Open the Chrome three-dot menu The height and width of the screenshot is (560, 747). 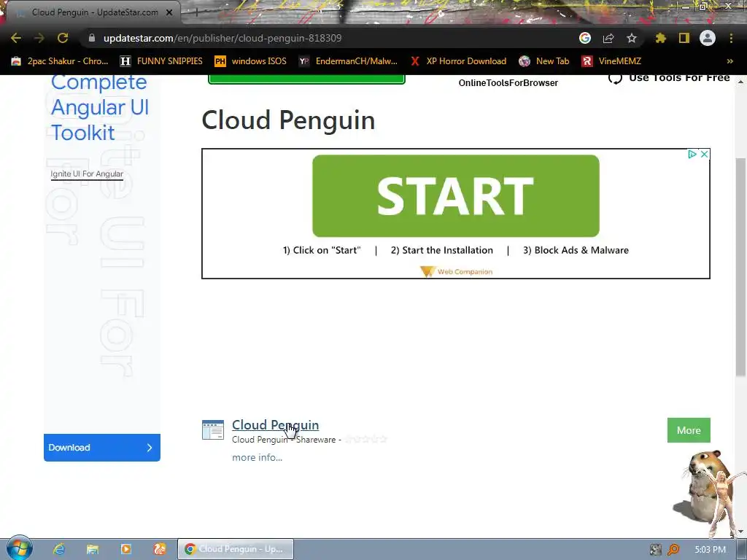coord(731,38)
